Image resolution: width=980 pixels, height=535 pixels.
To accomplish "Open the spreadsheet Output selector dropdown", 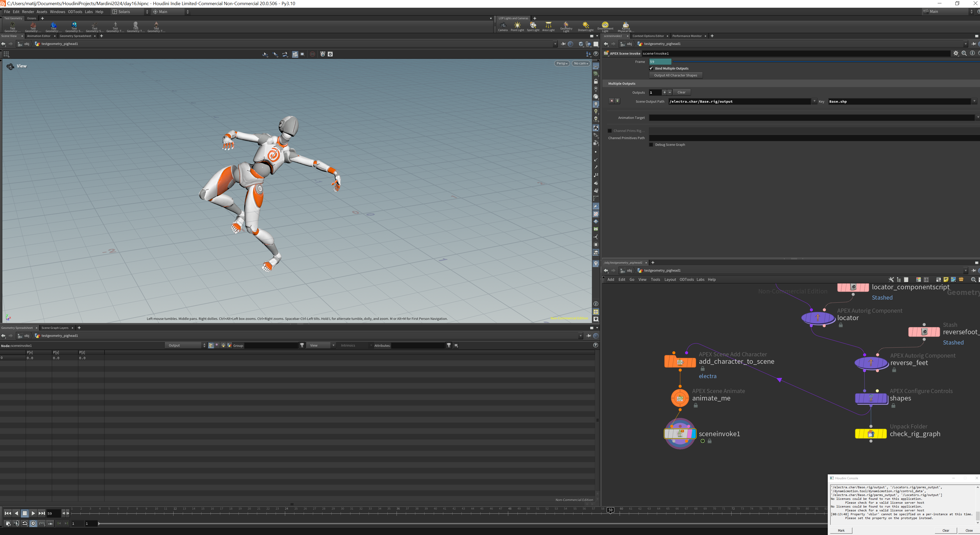I will click(x=186, y=346).
